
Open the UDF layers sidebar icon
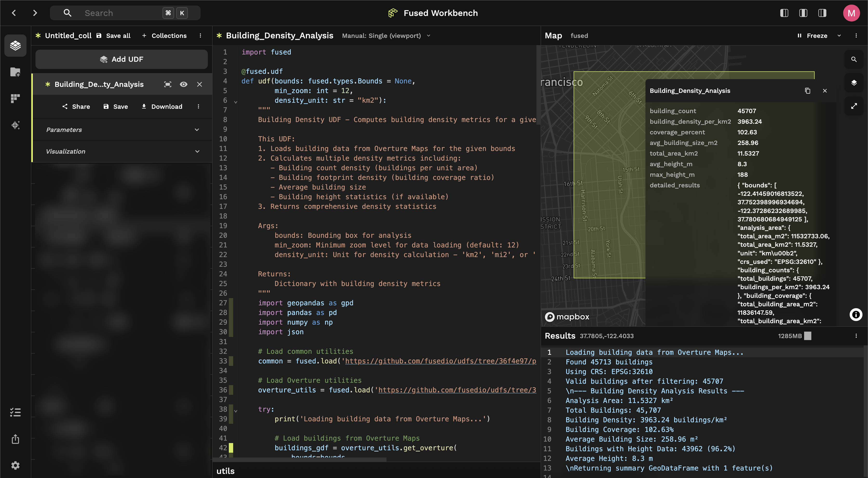(x=15, y=45)
